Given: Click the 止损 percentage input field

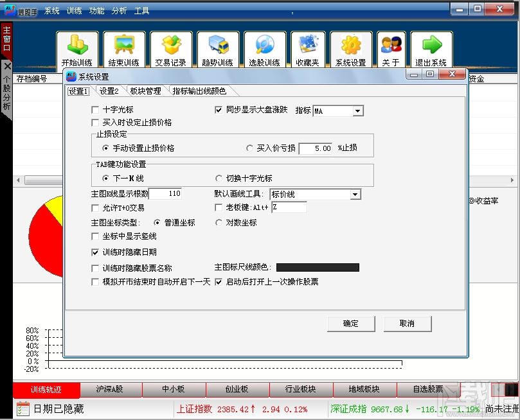Looking at the screenshot, I should coord(316,148).
